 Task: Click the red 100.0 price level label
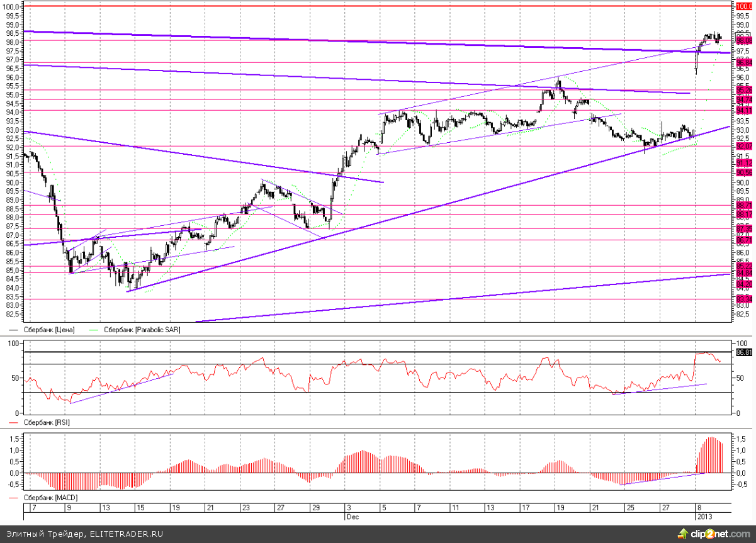click(744, 6)
